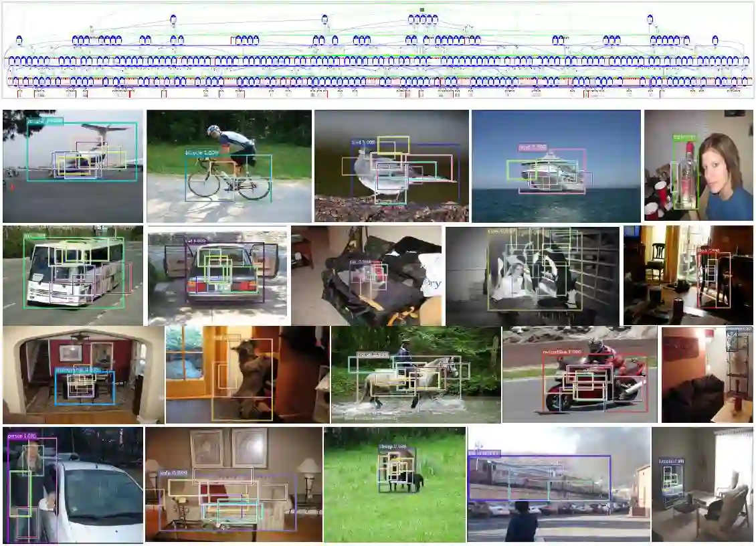Viewport: 756px width, 546px height.
Task: Open the woman with bottle image
Action: [698, 165]
